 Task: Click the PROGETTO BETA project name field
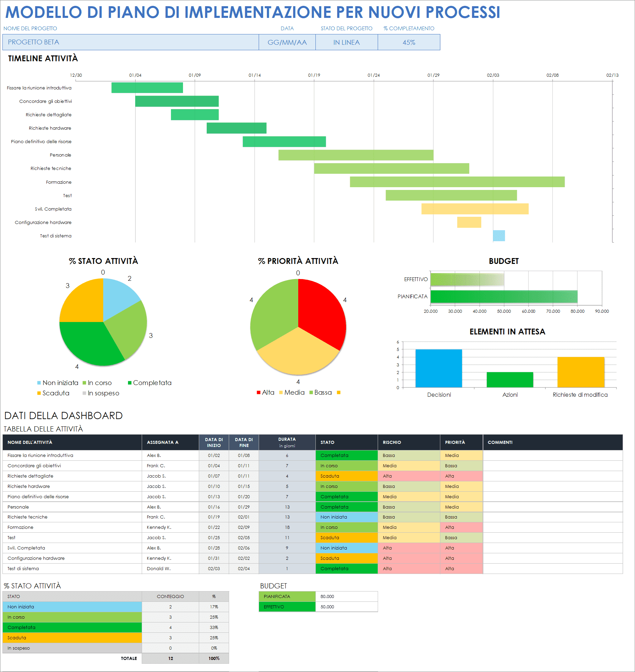pos(130,42)
